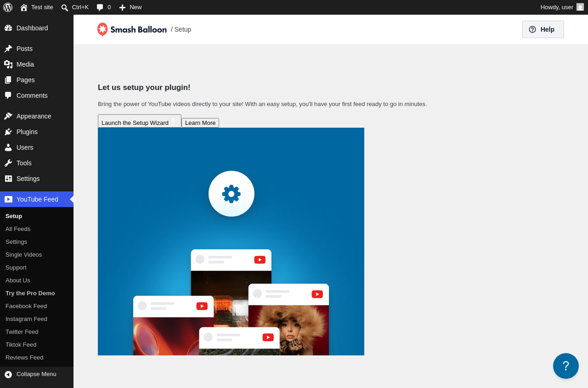The height and width of the screenshot is (388, 588).
Task: Click the Learn More button
Action: [x=200, y=123]
